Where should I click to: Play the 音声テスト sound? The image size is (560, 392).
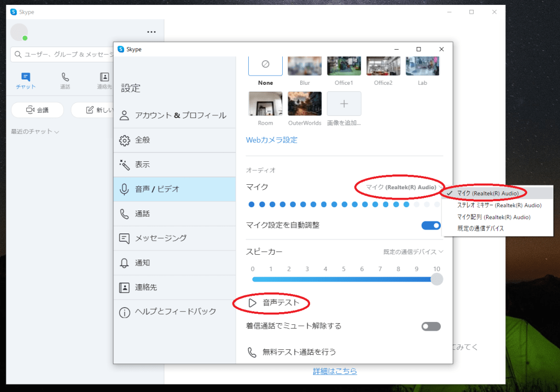click(273, 303)
